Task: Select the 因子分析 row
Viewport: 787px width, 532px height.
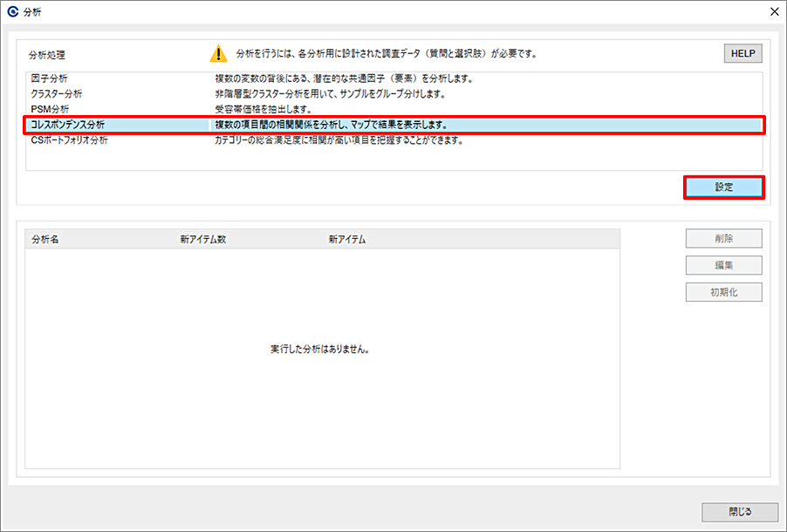Action: (394, 78)
